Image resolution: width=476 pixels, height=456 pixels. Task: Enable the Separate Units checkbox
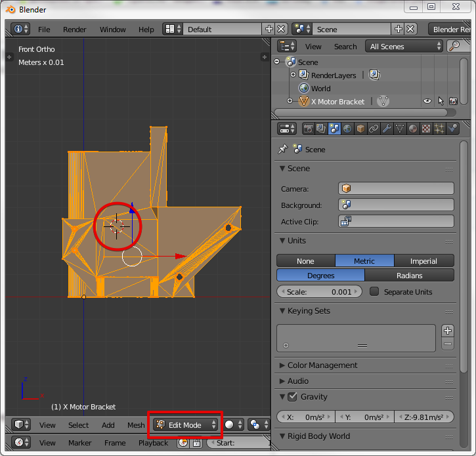pyautogui.click(x=374, y=291)
